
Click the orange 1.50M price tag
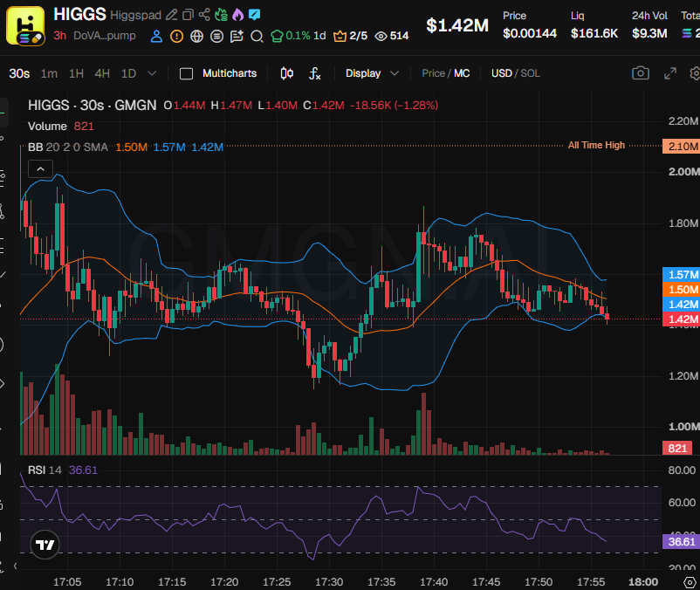(x=682, y=290)
